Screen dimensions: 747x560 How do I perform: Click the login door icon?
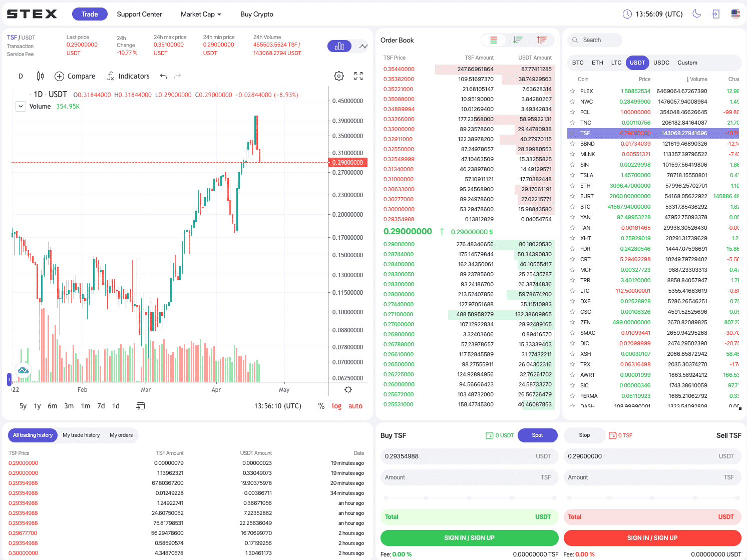coord(716,14)
